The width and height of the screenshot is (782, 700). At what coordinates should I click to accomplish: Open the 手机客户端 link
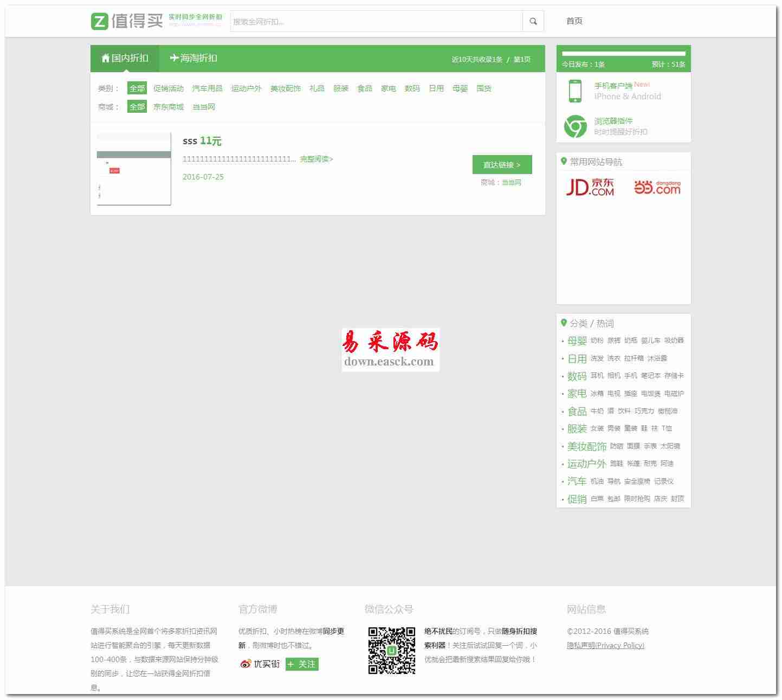[x=613, y=86]
